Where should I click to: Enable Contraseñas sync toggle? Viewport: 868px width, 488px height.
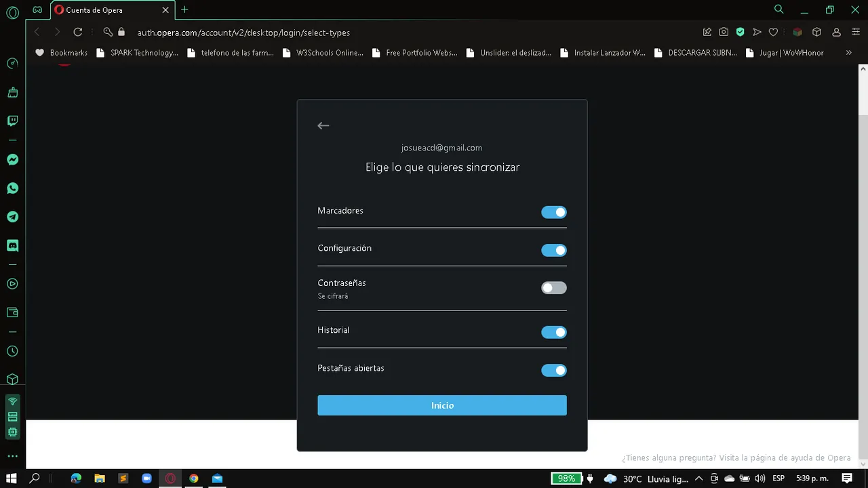(554, 287)
